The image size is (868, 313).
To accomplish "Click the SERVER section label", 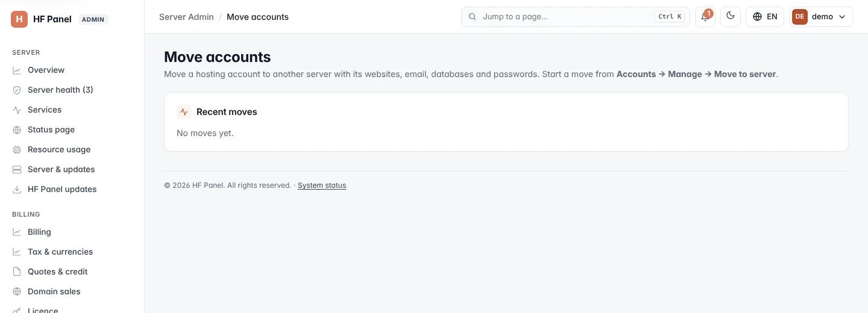I will click(26, 52).
